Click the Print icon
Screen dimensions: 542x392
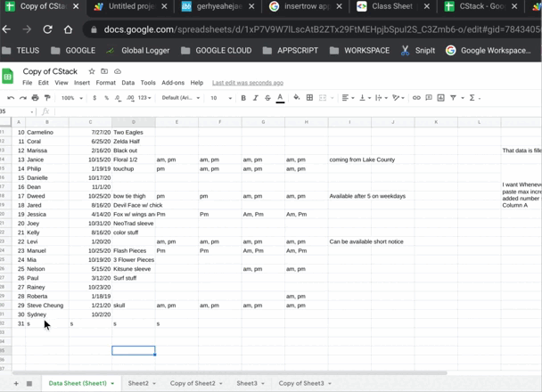coord(35,98)
